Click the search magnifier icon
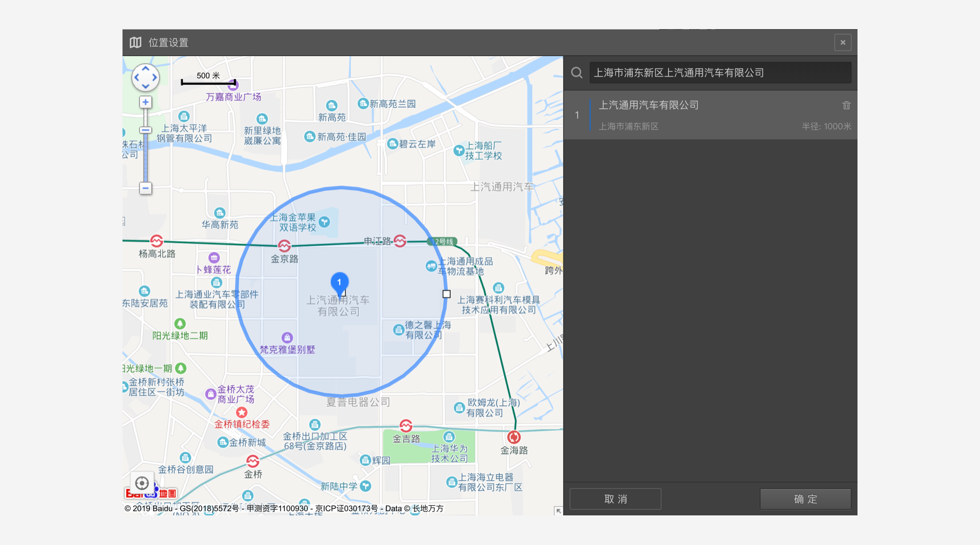Viewport: 980px width, 545px height. [577, 73]
